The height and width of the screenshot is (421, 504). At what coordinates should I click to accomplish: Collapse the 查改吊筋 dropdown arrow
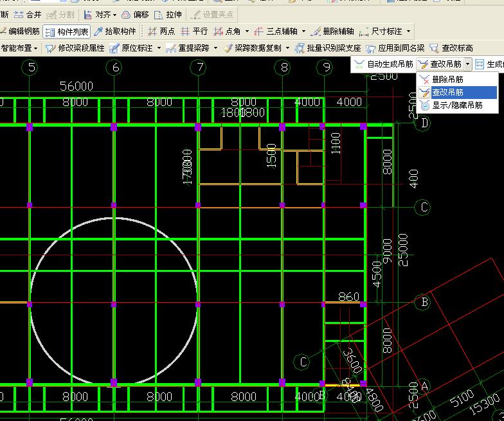tap(468, 64)
